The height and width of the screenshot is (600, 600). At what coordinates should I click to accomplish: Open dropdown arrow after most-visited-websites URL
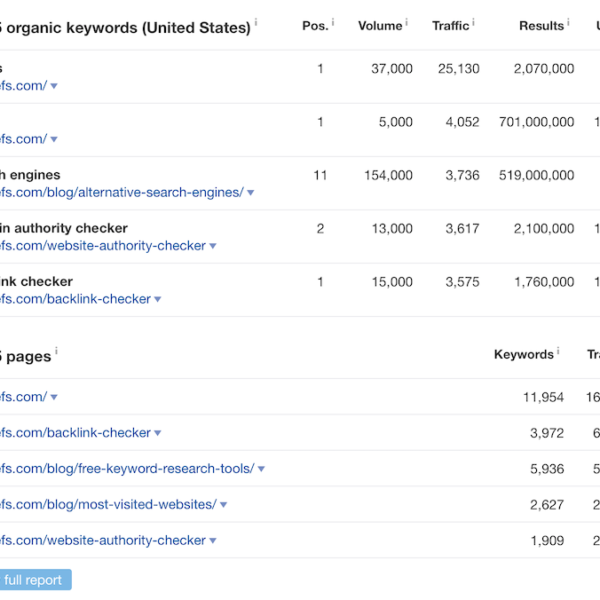[x=224, y=505]
